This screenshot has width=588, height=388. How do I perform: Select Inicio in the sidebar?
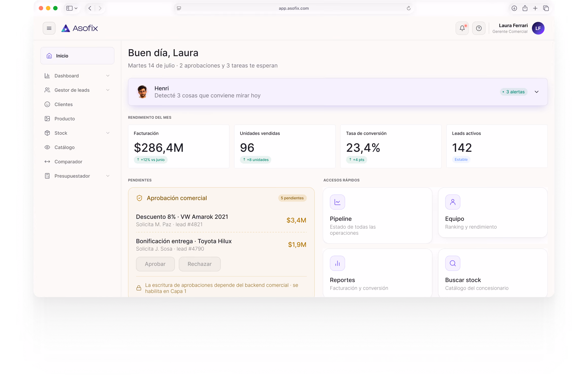point(77,56)
